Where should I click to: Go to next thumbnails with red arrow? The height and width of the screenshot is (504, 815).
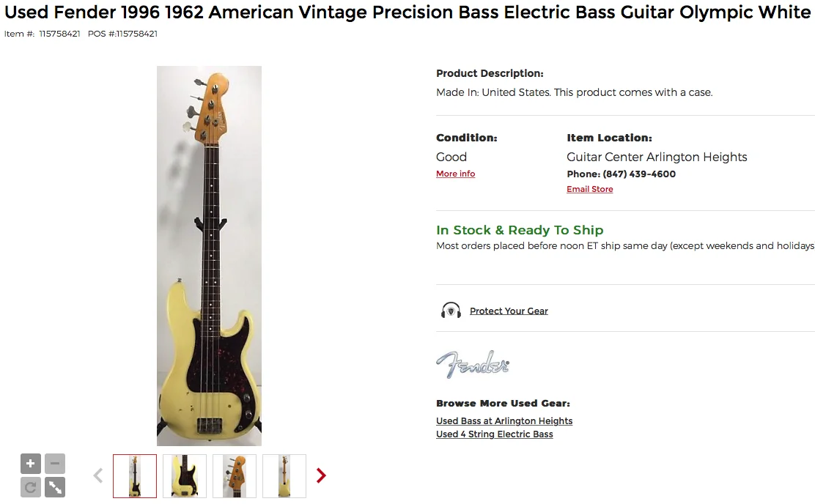321,476
